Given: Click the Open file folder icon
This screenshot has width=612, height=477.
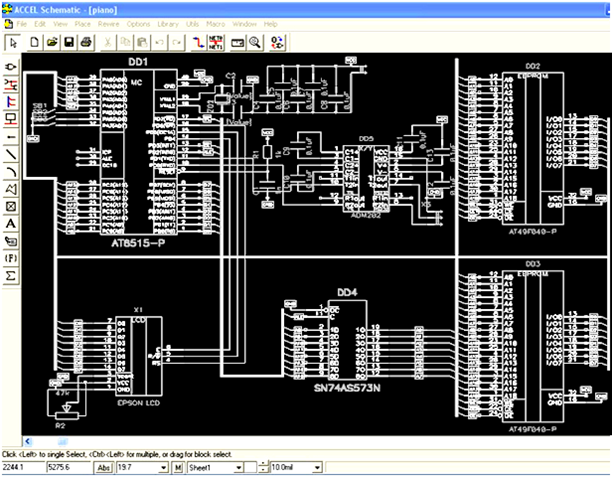Looking at the screenshot, I should 52,42.
